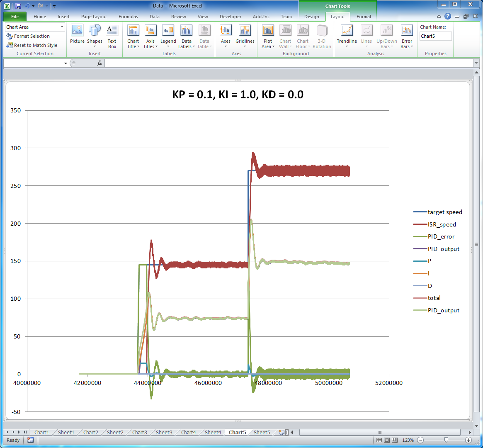Switch to the Home ribbon tab
Screen dimensions: 483x448
pyautogui.click(x=40, y=17)
